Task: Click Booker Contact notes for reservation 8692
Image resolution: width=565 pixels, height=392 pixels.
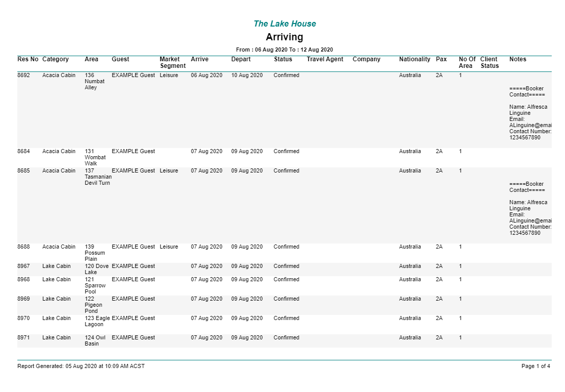Action: pyautogui.click(x=530, y=113)
